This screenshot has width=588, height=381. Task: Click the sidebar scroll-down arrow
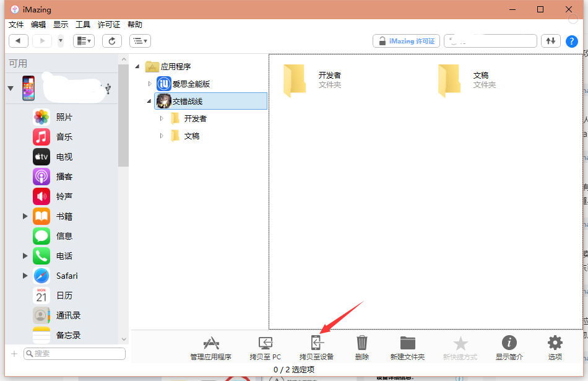[124, 339]
